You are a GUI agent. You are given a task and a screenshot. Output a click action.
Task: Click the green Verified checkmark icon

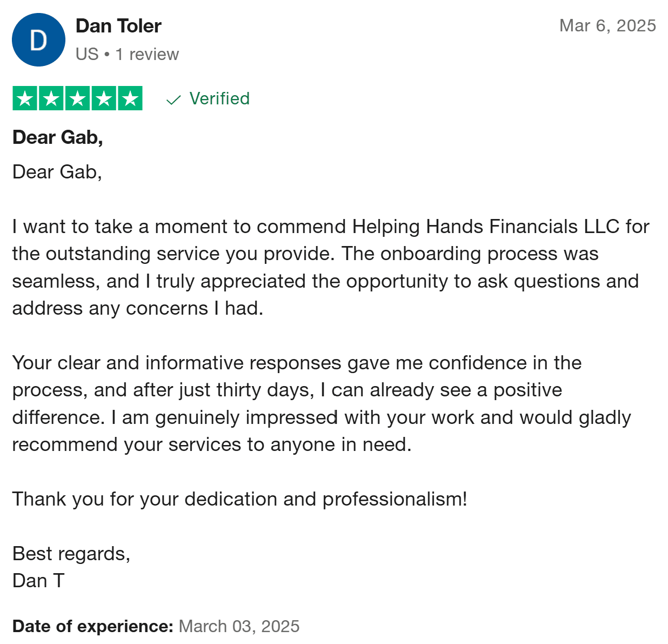coord(173,100)
